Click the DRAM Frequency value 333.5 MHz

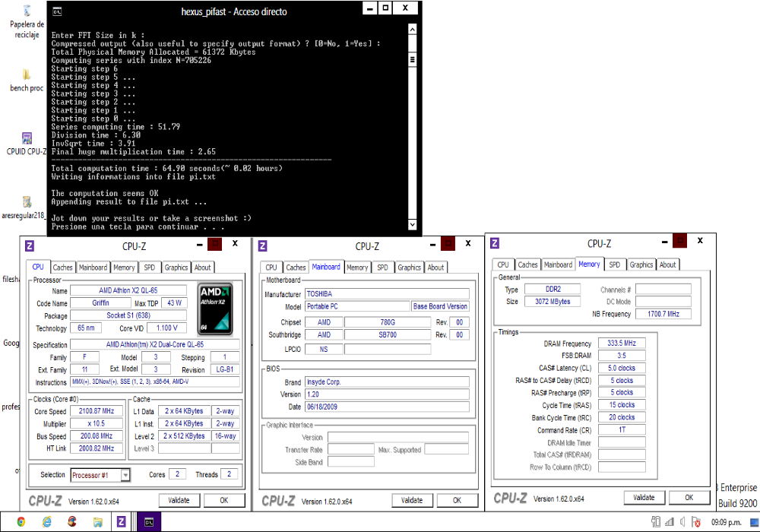[x=622, y=343]
